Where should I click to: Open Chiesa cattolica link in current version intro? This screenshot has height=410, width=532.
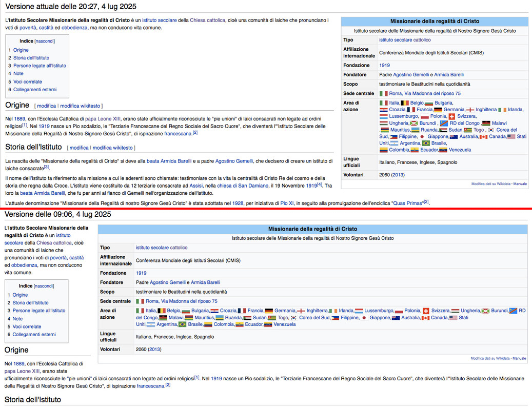tap(207, 20)
